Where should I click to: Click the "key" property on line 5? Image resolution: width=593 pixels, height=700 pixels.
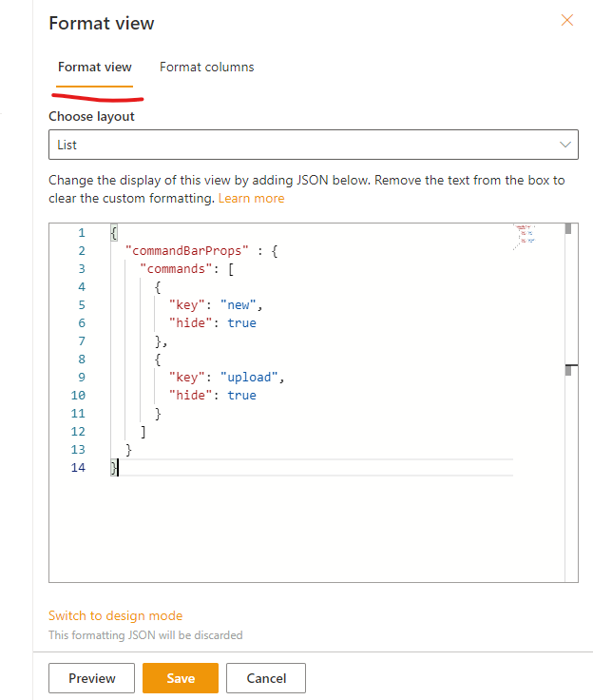coord(186,305)
